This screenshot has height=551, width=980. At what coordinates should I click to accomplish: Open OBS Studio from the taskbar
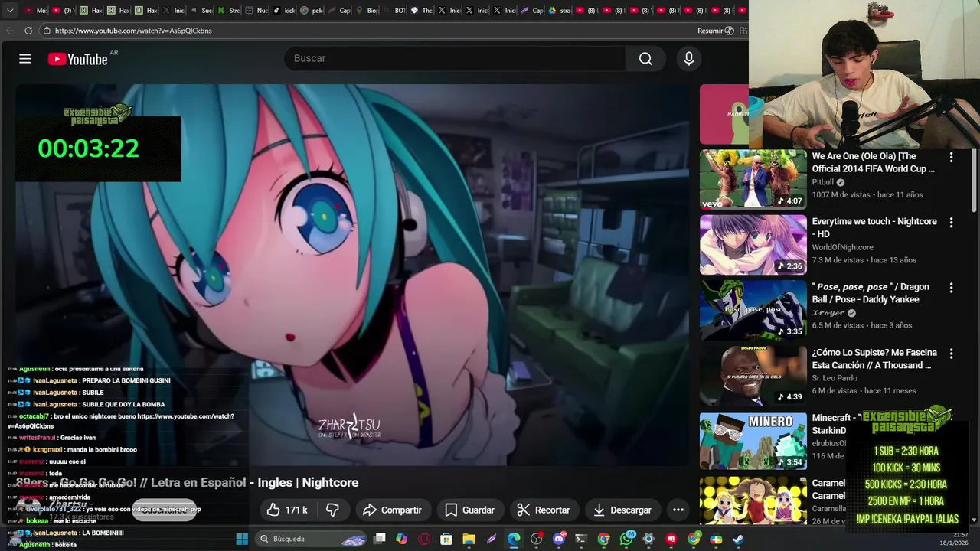tap(536, 539)
